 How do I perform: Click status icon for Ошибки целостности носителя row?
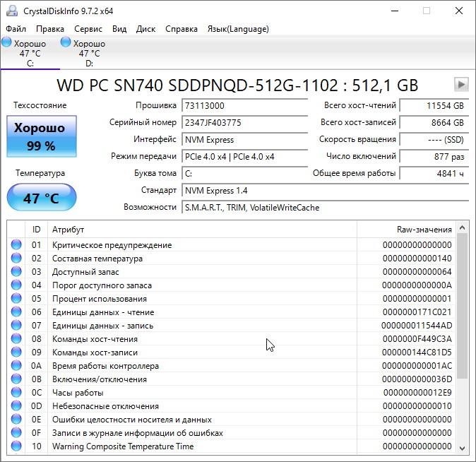pos(16,419)
